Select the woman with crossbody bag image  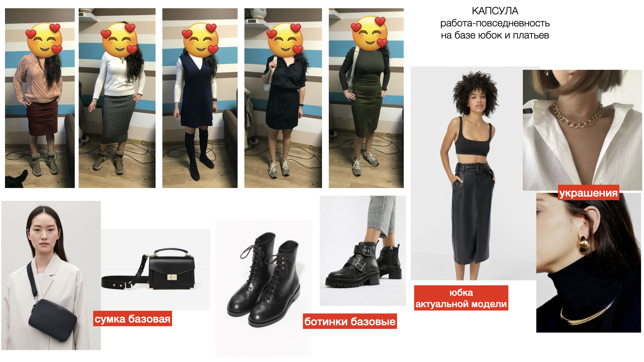point(51,276)
